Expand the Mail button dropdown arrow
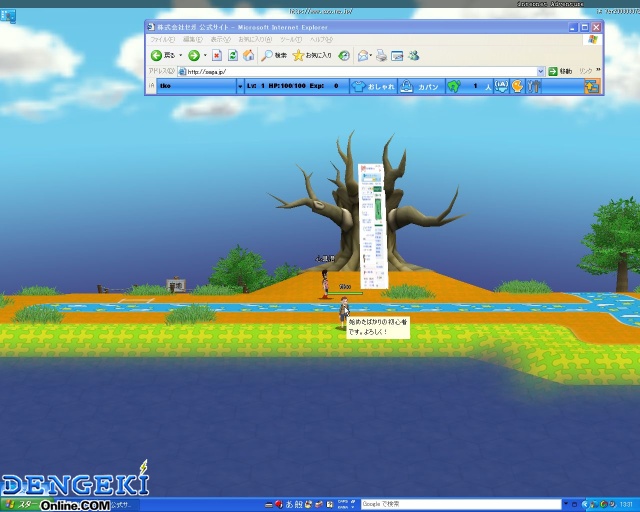Viewport: 640px width, 512px height. (x=371, y=56)
